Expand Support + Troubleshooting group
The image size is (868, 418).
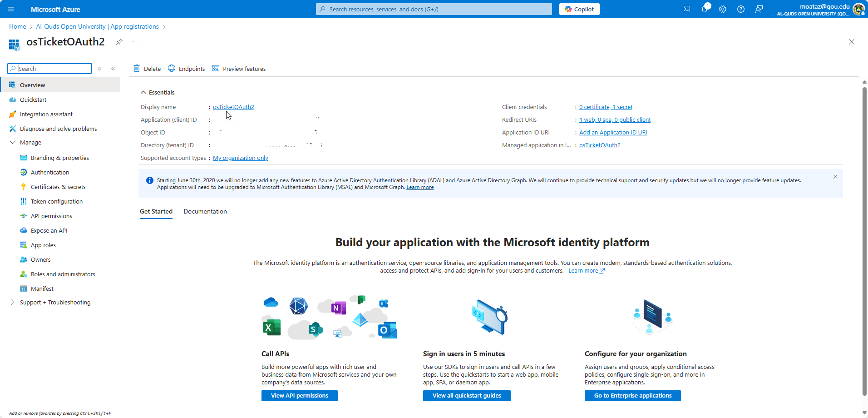[x=13, y=302]
